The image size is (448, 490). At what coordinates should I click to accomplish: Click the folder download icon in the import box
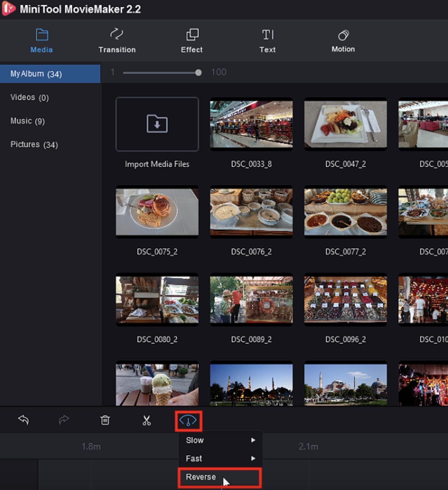pyautogui.click(x=157, y=124)
